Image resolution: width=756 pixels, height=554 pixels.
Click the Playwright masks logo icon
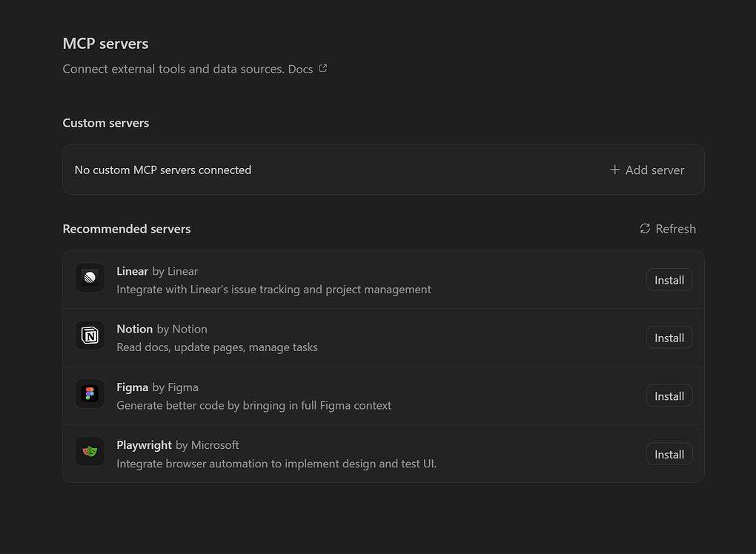[90, 451]
